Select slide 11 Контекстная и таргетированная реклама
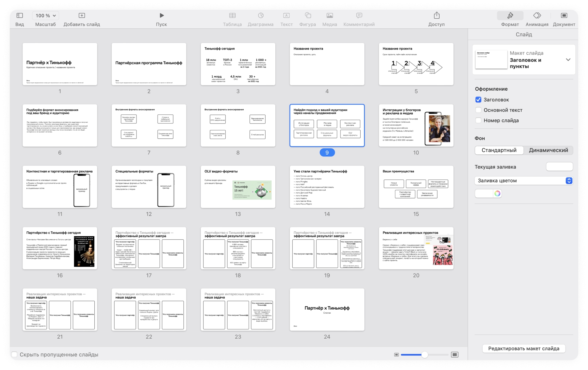Image resolution: width=588 pixels, height=370 pixels. click(60, 187)
